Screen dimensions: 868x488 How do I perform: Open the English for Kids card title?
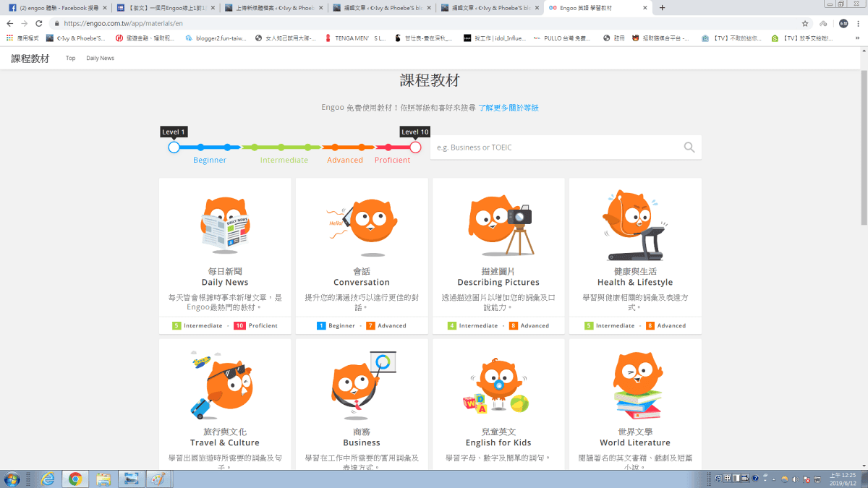click(498, 442)
